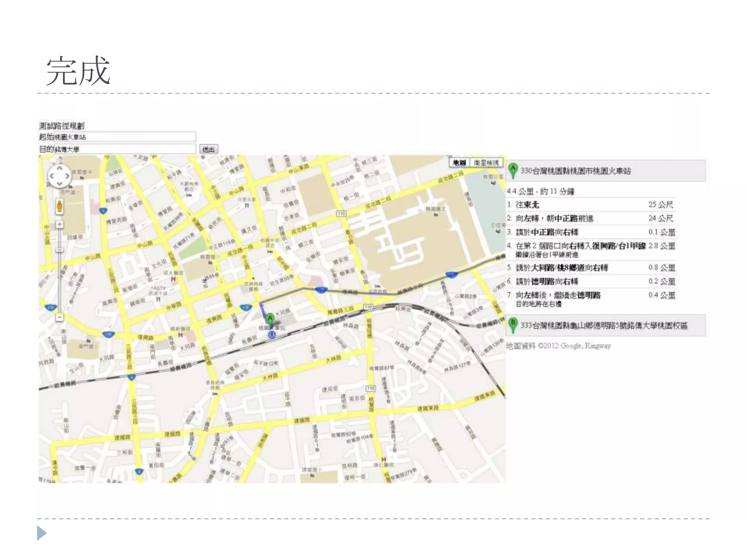
Task: Select direction step 1 往東北
Action: [527, 205]
